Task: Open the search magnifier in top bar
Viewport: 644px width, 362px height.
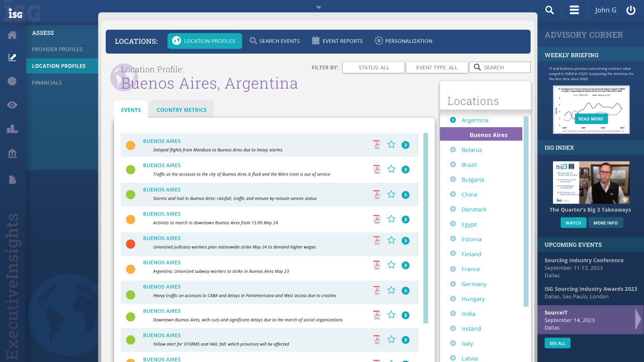Action: tap(549, 10)
